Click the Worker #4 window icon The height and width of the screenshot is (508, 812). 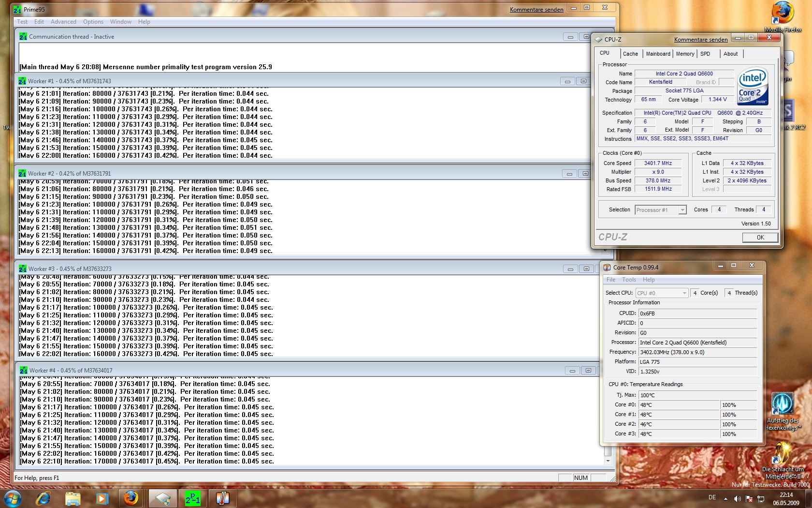24,370
